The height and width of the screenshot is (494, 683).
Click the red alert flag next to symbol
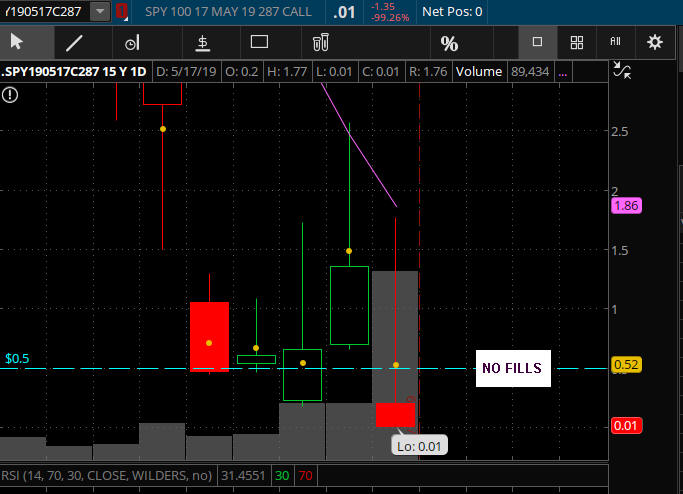click(x=122, y=12)
